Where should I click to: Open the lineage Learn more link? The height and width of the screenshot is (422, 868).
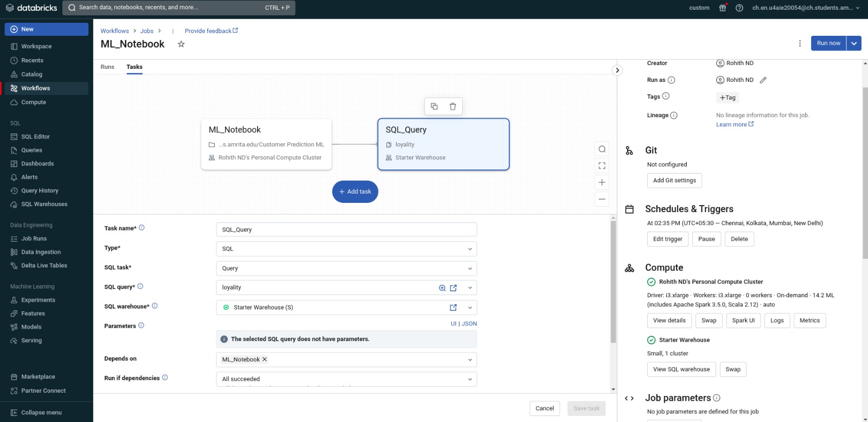click(735, 124)
